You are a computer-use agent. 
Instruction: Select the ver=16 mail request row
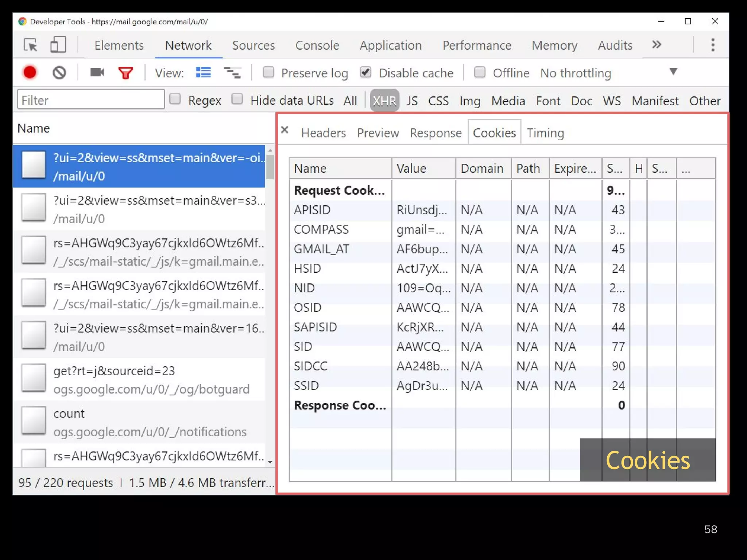139,337
